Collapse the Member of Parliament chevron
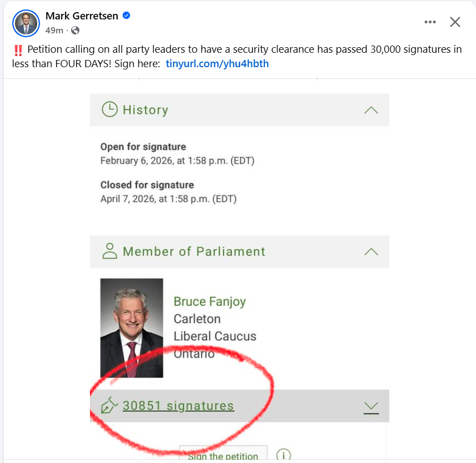The height and width of the screenshot is (463, 476). [370, 251]
